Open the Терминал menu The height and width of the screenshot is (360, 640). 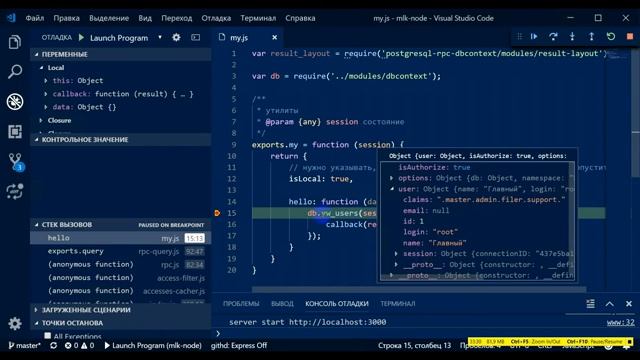pyautogui.click(x=258, y=18)
